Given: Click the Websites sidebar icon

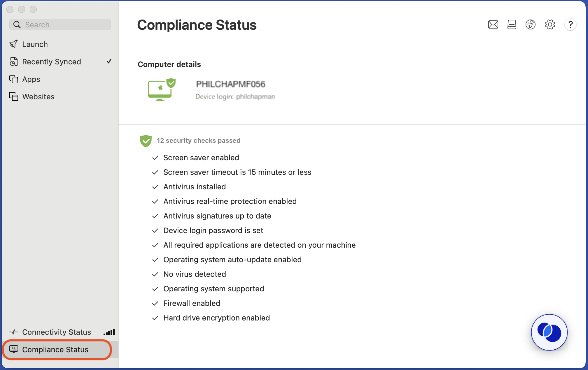Looking at the screenshot, I should point(13,96).
